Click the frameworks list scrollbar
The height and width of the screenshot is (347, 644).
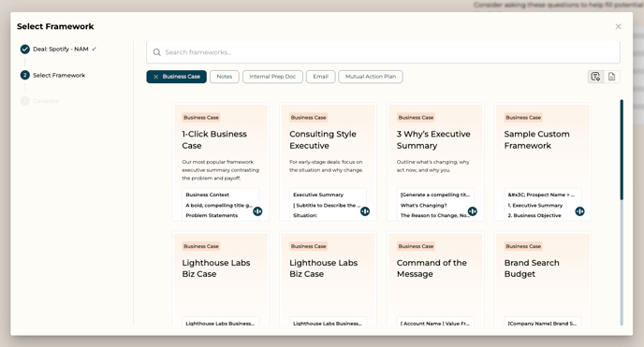[x=622, y=150]
